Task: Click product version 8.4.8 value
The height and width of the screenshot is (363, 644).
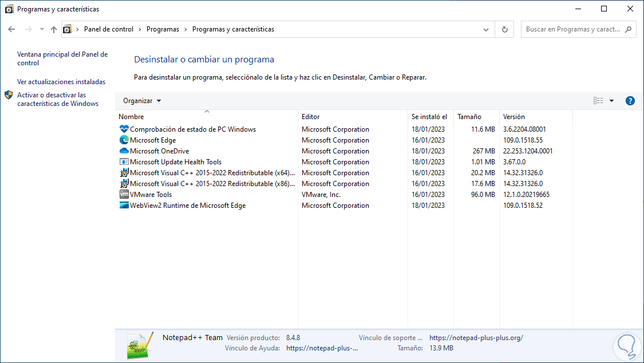Action: [x=293, y=338]
